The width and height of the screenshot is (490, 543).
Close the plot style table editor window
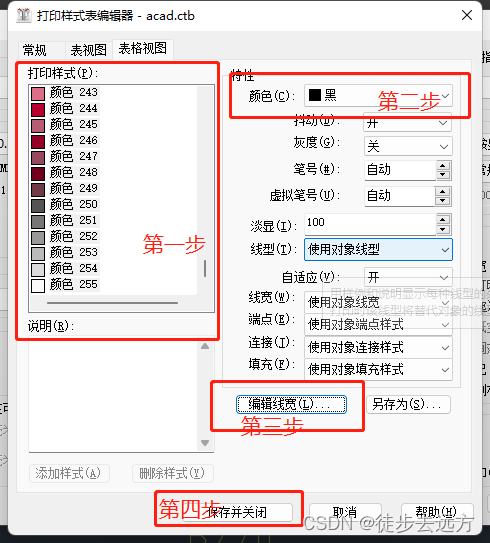pos(467,15)
